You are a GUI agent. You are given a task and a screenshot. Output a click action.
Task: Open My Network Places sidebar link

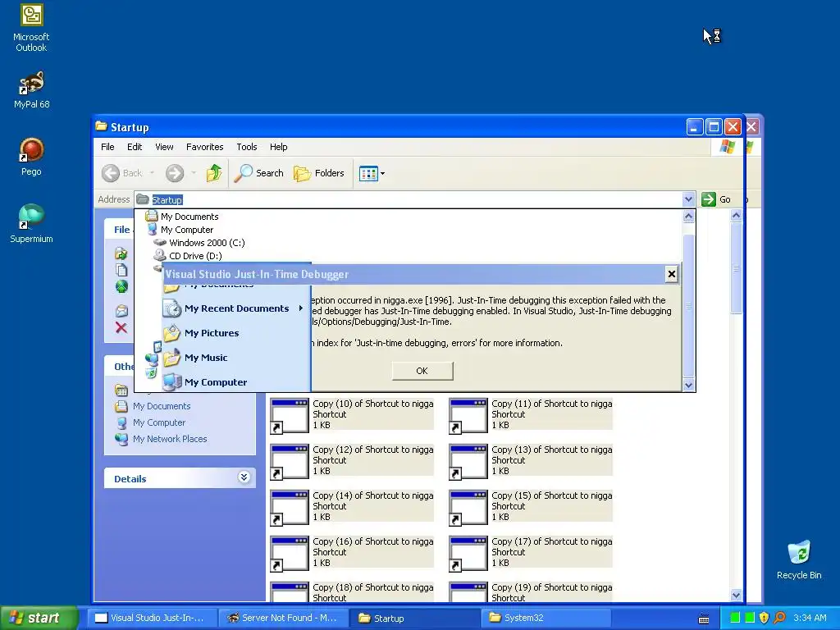[170, 439]
